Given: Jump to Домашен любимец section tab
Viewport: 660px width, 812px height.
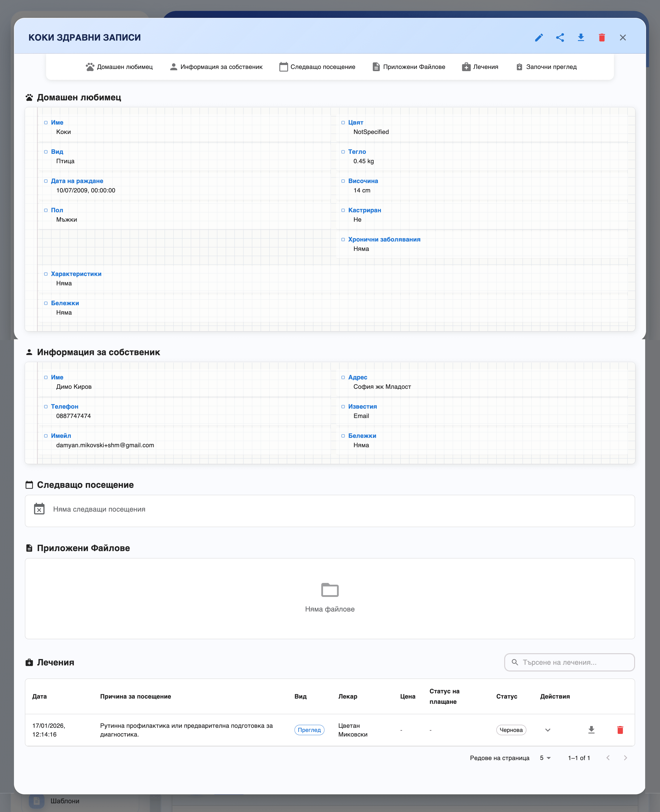Looking at the screenshot, I should pos(119,67).
